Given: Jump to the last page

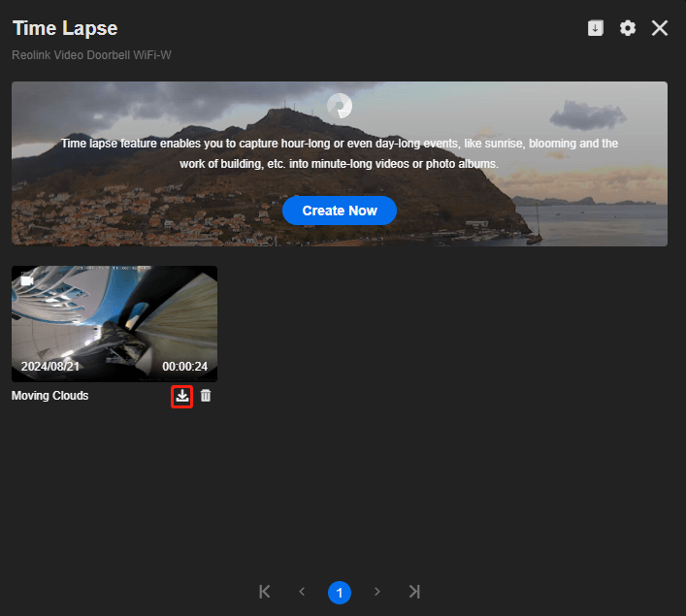Looking at the screenshot, I should coord(414,592).
